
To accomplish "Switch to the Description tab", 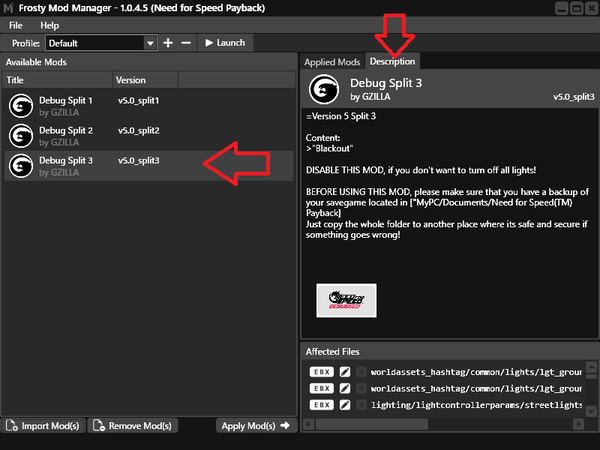I will 392,61.
